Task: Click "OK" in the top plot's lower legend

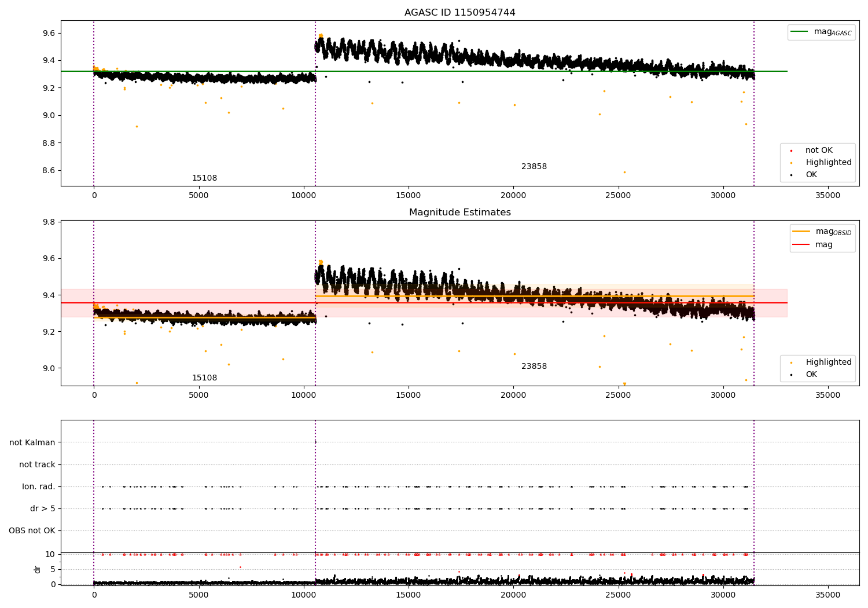Action: [x=811, y=175]
